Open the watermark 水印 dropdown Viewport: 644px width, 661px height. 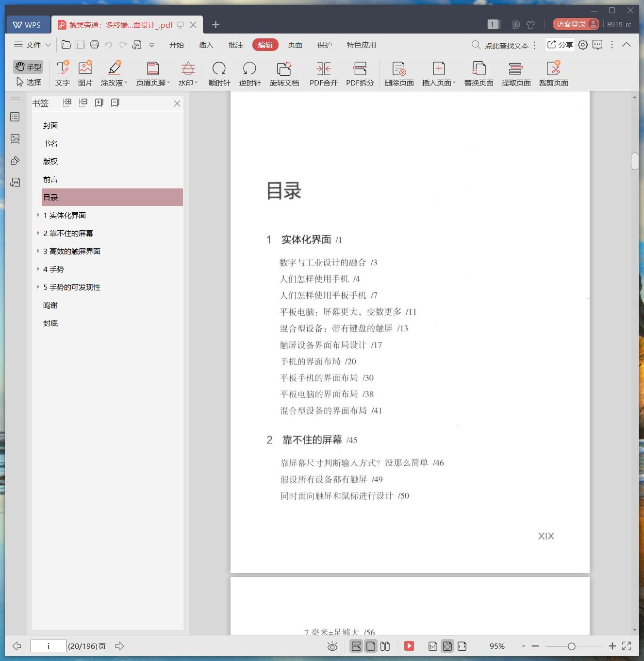pyautogui.click(x=188, y=74)
